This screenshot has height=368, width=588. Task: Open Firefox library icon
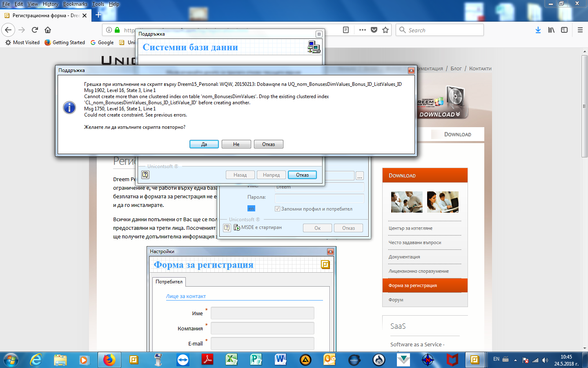[x=551, y=30]
